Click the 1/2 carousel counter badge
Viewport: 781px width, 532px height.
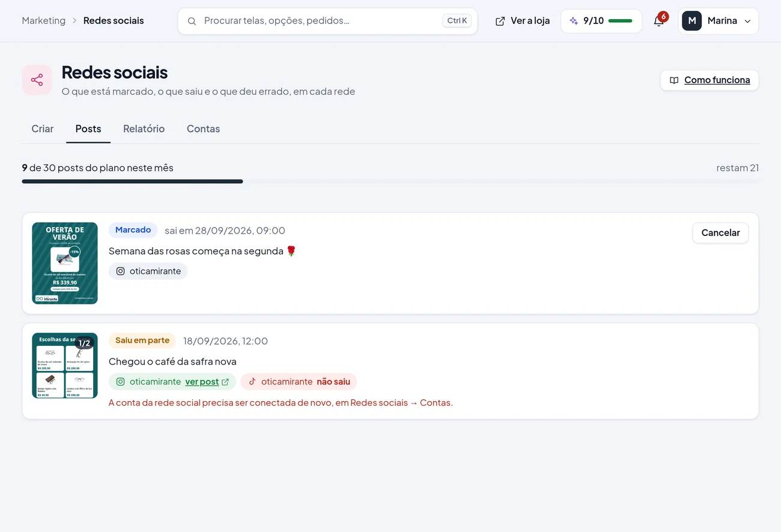tap(84, 343)
